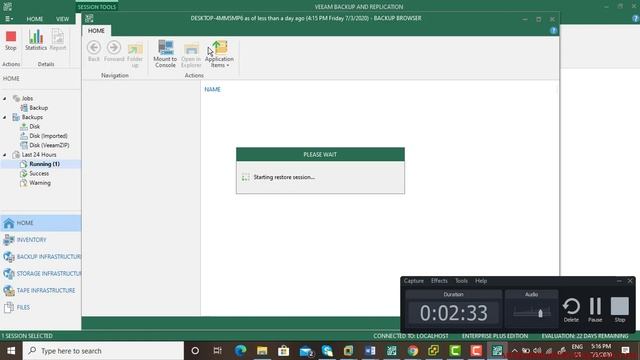640x360 pixels.
Task: Click the taskbar search box
Action: (x=103, y=351)
